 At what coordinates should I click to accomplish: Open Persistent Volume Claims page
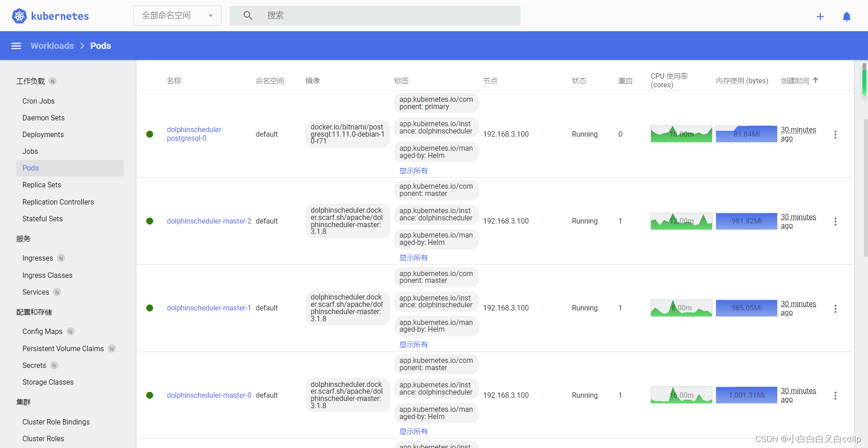[63, 348]
